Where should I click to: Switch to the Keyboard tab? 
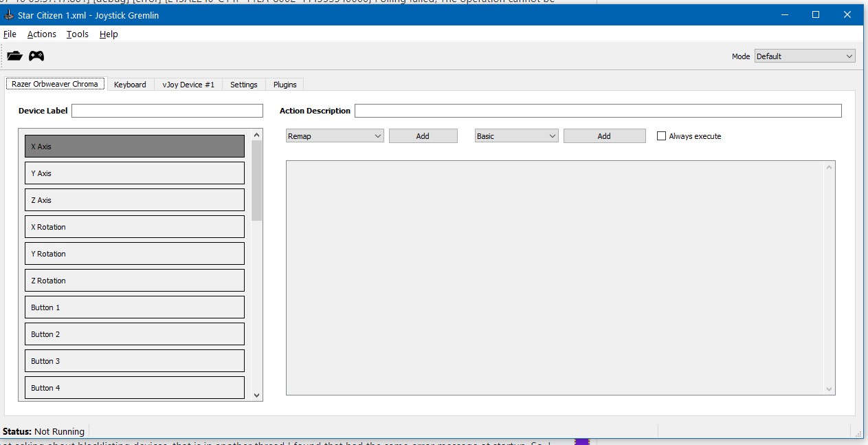pos(130,85)
